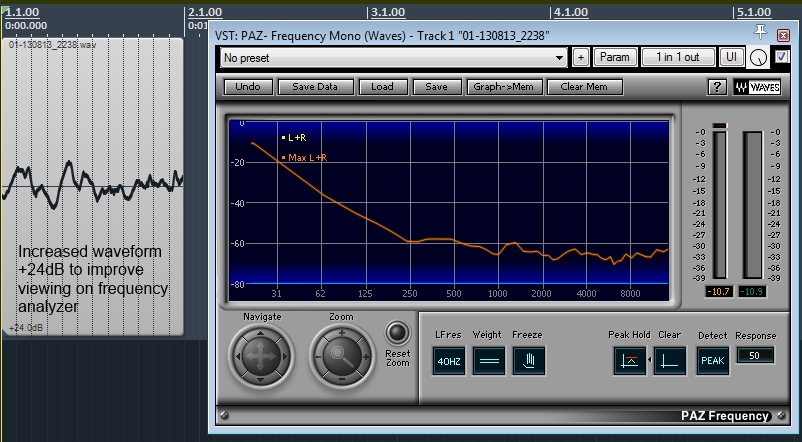Click the Load button
The height and width of the screenshot is (442, 802).
pyautogui.click(x=382, y=86)
